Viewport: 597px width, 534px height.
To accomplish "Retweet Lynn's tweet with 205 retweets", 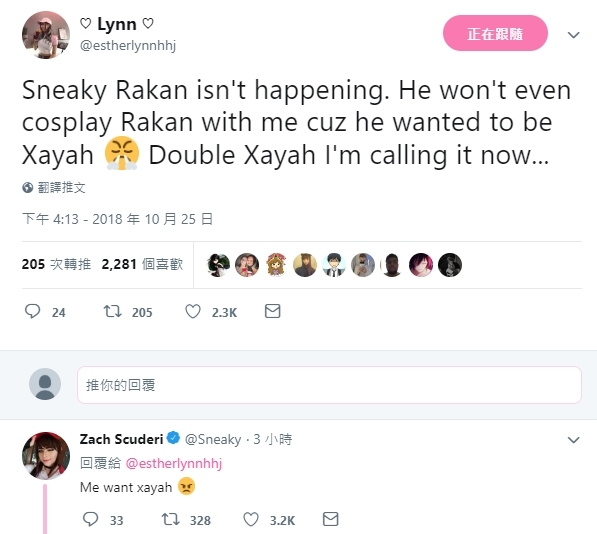I will coord(113,311).
